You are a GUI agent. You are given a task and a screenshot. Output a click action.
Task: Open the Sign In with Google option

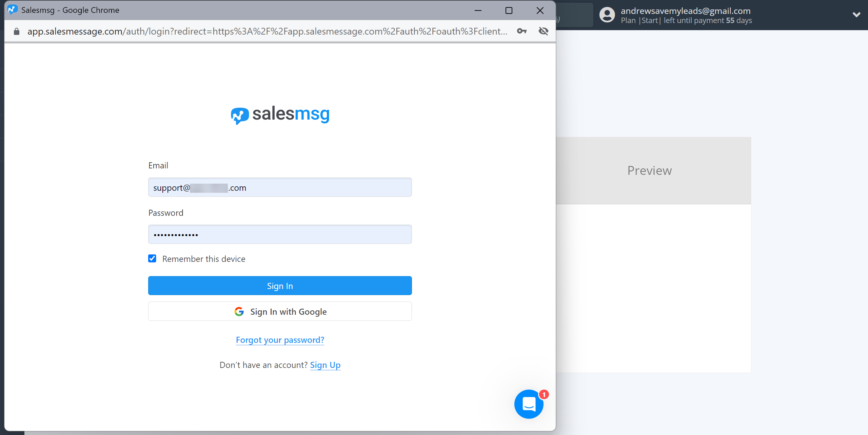pos(280,311)
